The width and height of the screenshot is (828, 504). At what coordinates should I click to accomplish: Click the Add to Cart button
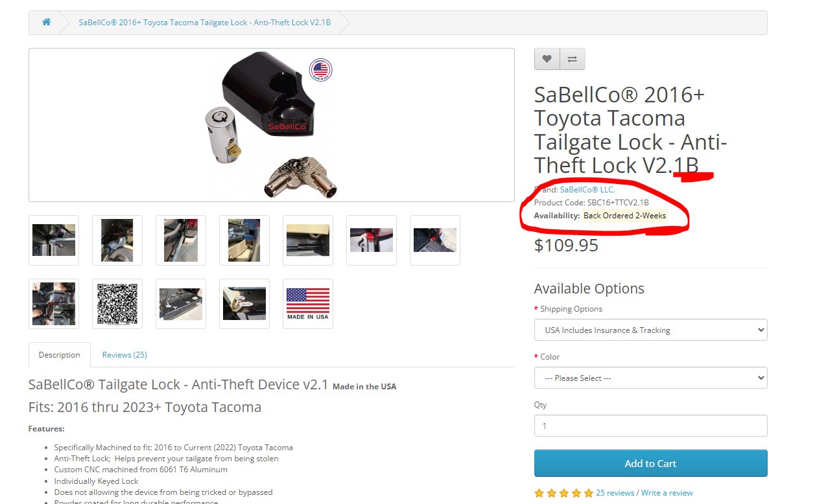coord(650,463)
